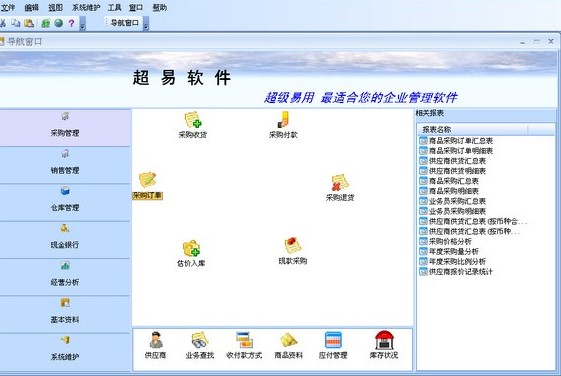
Task: Click the Cut scissors toolbar icon
Action: (3, 23)
